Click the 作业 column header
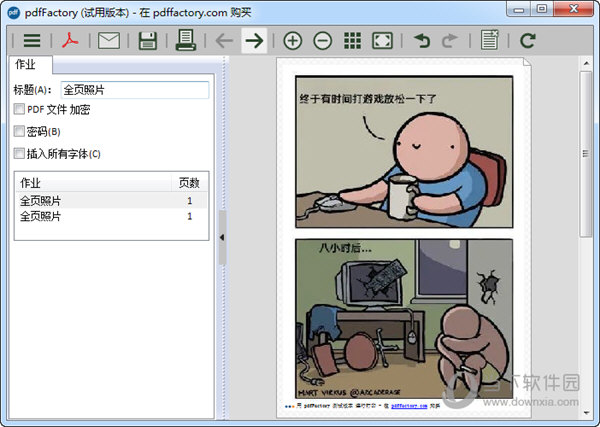This screenshot has width=600, height=427. (x=93, y=183)
